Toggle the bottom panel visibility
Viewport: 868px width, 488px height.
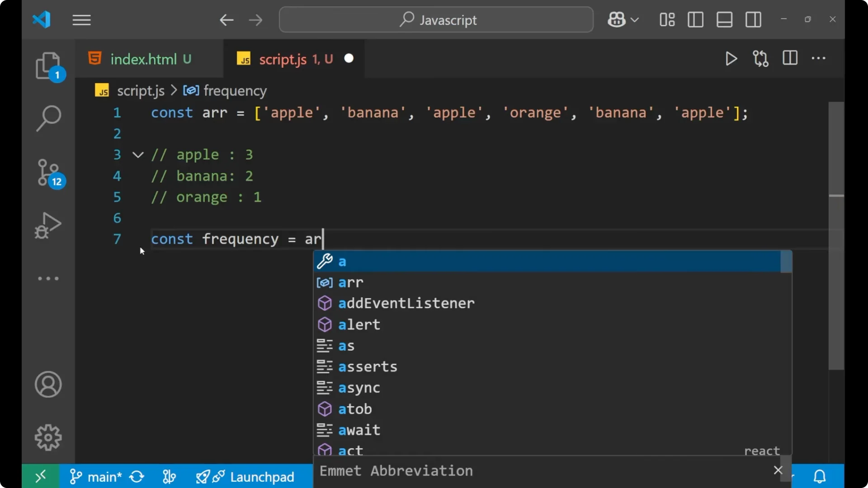pyautogui.click(x=724, y=19)
